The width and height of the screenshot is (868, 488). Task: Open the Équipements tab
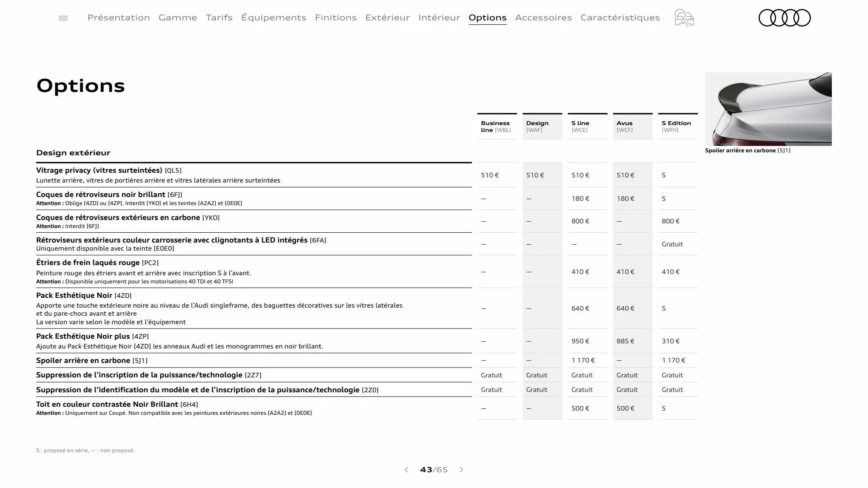click(x=274, y=17)
